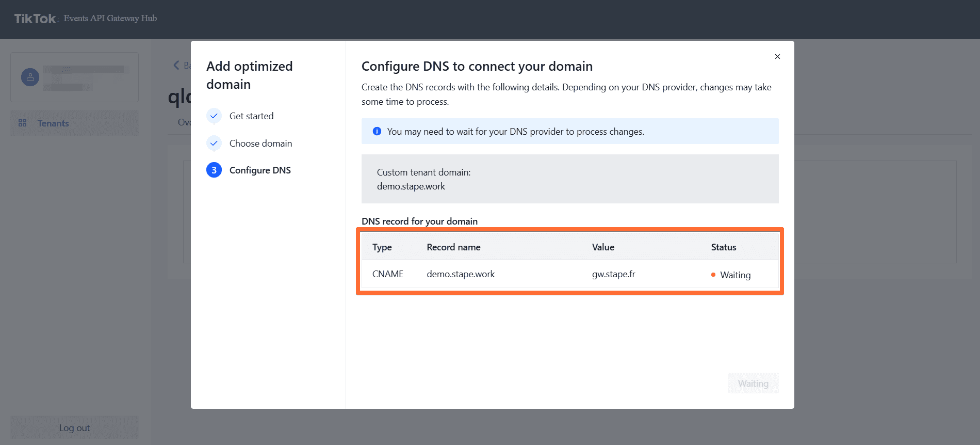Viewport: 980px width, 445px height.
Task: Click the DNS provider wait notice text
Action: (515, 132)
